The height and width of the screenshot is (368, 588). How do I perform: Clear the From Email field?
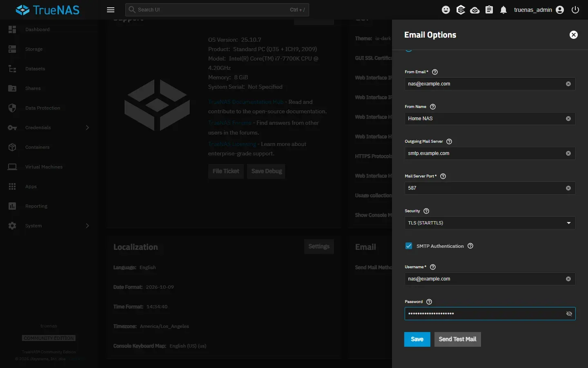coord(568,84)
